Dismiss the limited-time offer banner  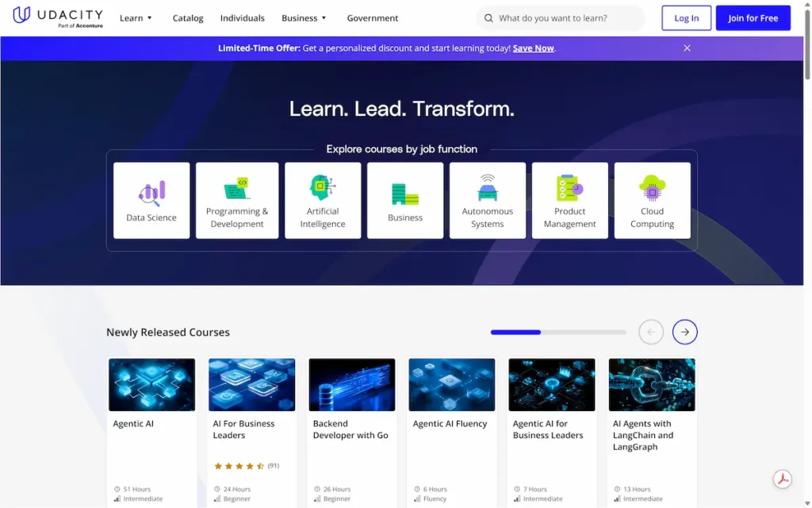(x=687, y=48)
